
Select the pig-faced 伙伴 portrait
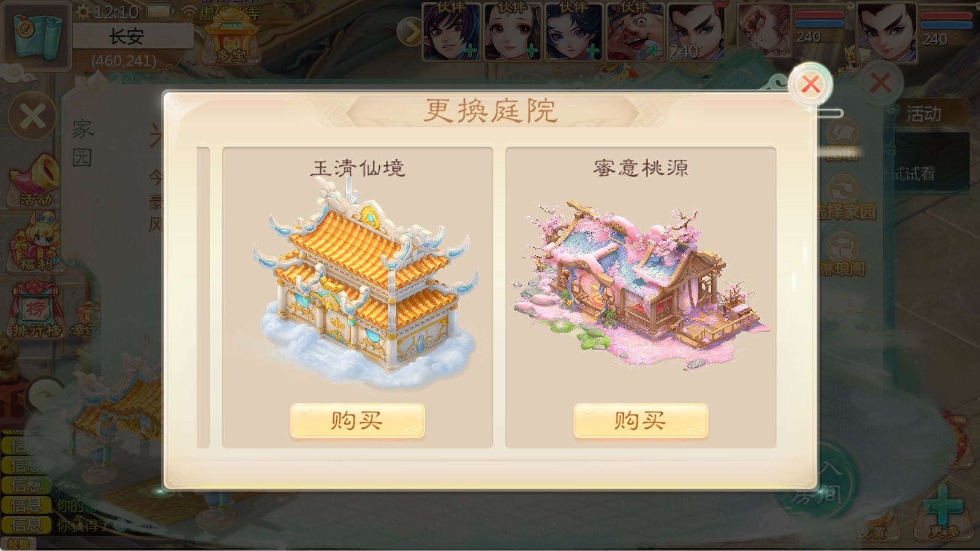point(635,31)
